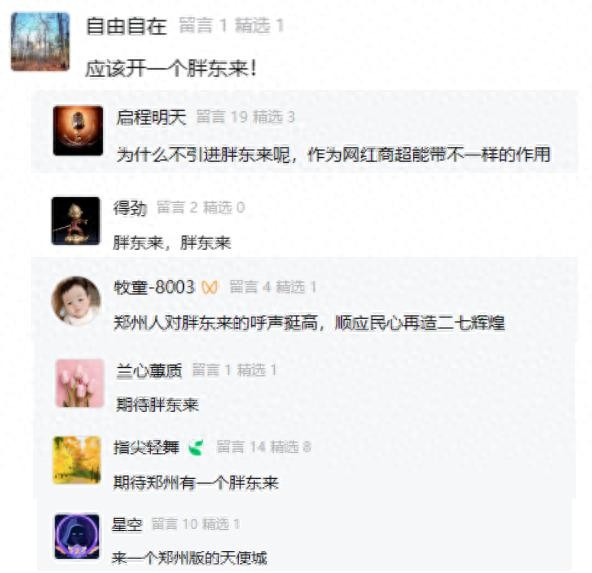Click 指尖轻舞's yellow ginkgo avatar

coord(77,460)
